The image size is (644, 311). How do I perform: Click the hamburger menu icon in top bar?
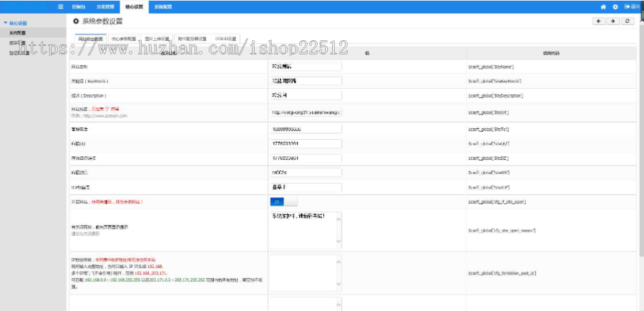(61, 6)
